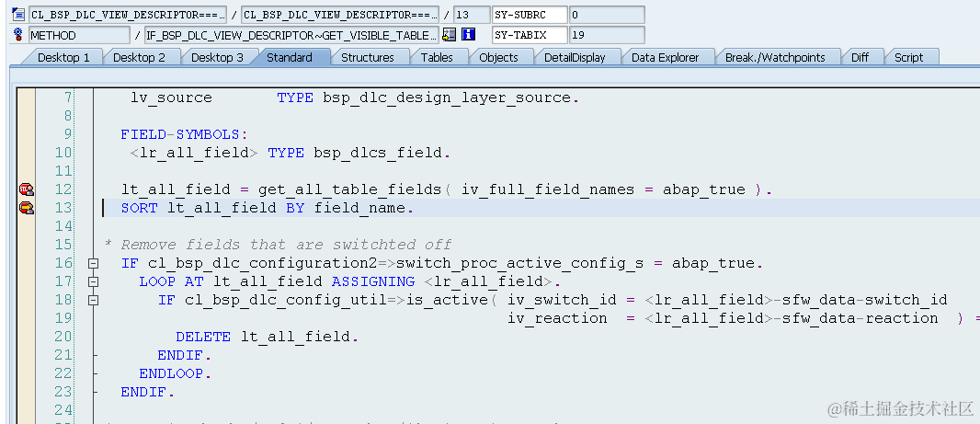Switch to the Desktop 2 tab
This screenshot has height=424, width=980.
click(x=139, y=57)
